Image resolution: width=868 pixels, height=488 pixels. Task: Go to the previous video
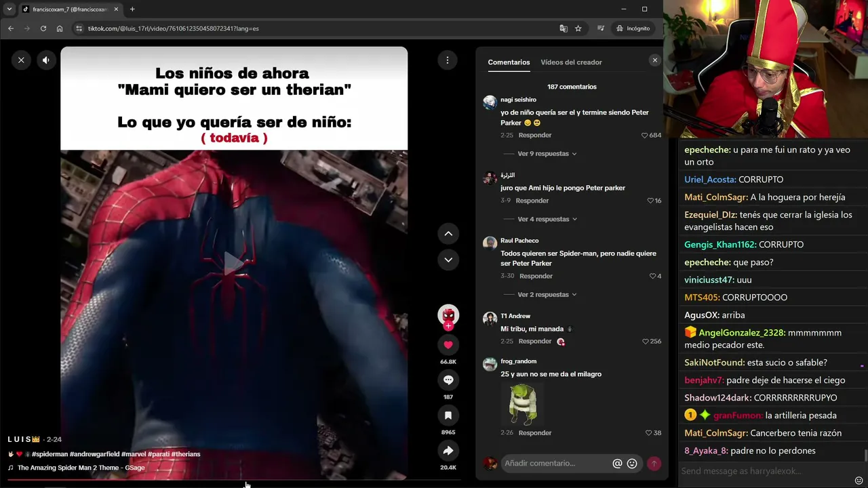pyautogui.click(x=448, y=234)
